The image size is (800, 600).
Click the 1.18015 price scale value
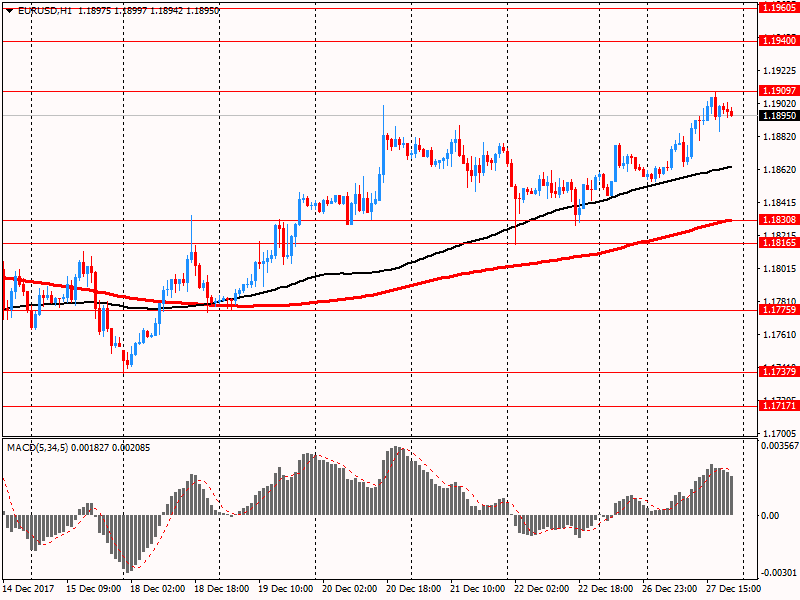click(779, 268)
